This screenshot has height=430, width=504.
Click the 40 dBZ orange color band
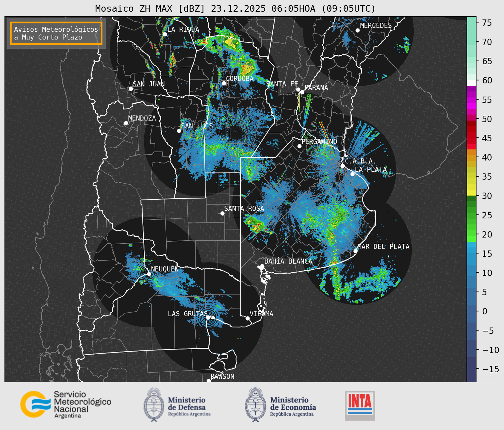[471, 158]
